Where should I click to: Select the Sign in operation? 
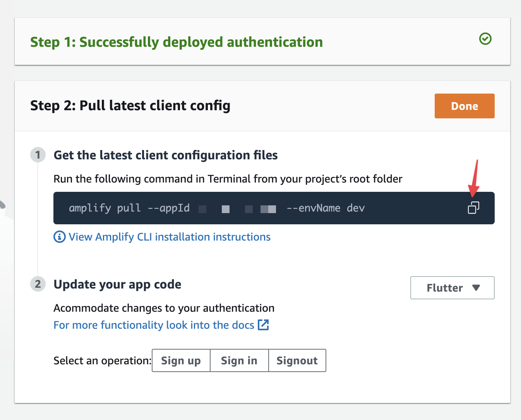point(239,360)
